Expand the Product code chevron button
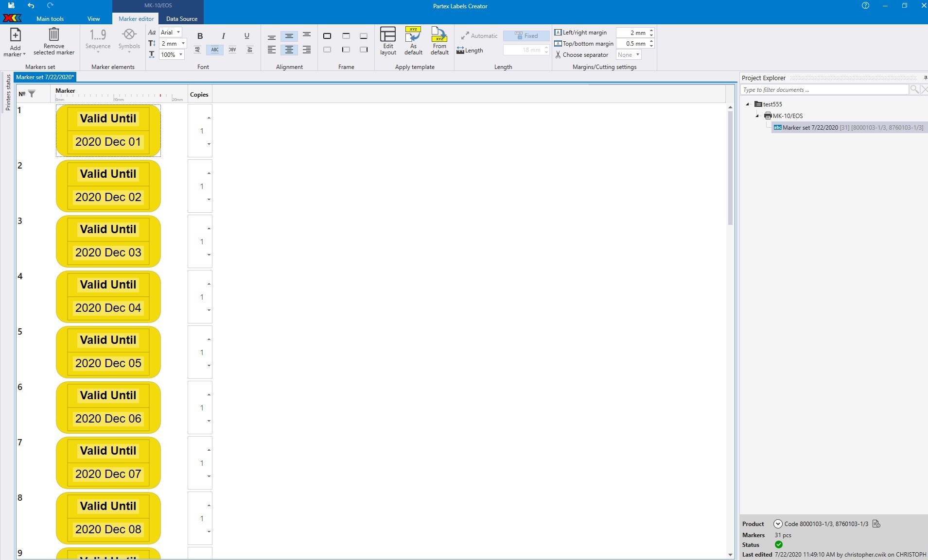928x560 pixels. point(778,524)
